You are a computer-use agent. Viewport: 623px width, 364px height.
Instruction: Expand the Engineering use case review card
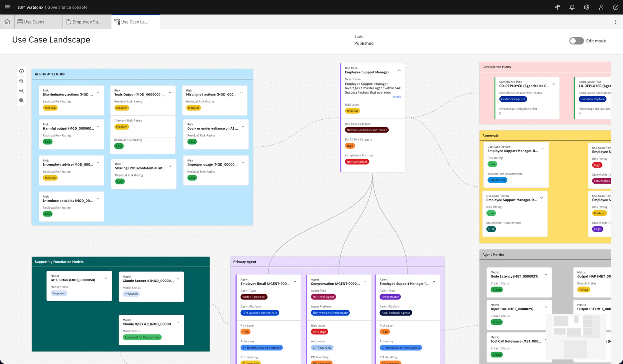(543, 149)
